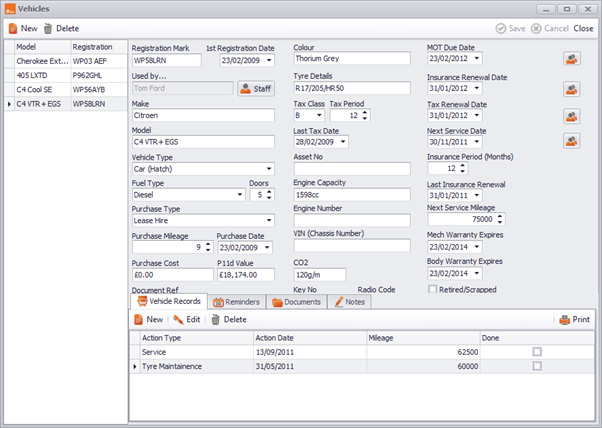Image resolution: width=602 pixels, height=428 pixels.
Task: Click the Engine Capacity field
Action: pos(352,195)
